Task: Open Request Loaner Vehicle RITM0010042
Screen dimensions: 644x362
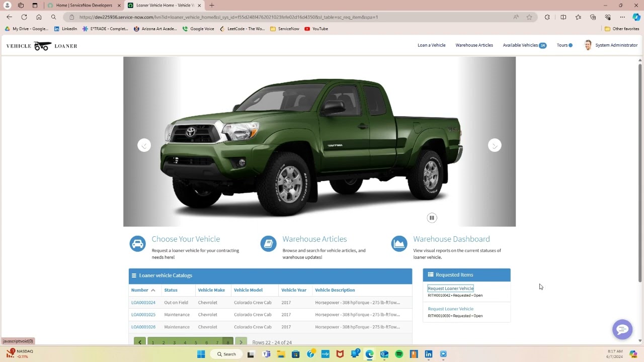Action: click(x=451, y=289)
